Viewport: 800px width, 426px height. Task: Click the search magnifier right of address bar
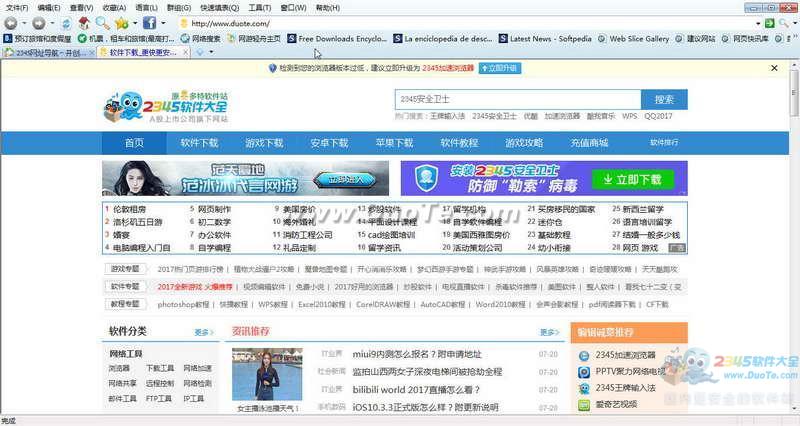pyautogui.click(x=784, y=23)
